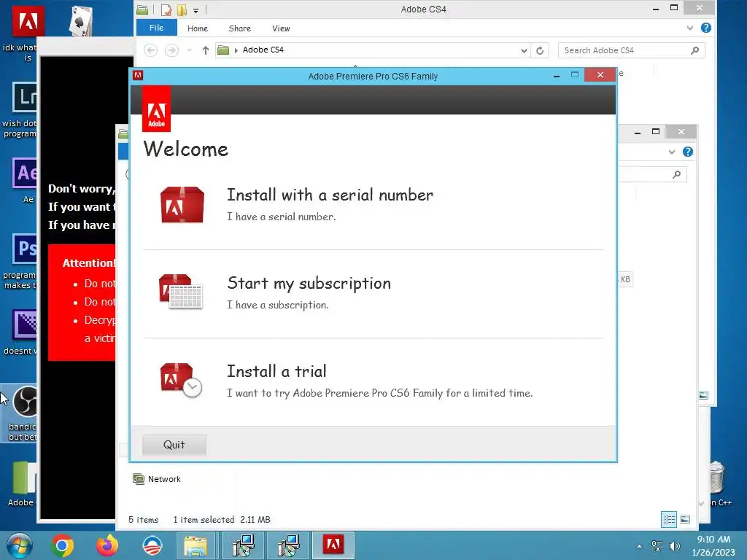This screenshot has height=560, width=747.
Task: Refresh the Adobe CS4 folder
Action: (x=540, y=50)
